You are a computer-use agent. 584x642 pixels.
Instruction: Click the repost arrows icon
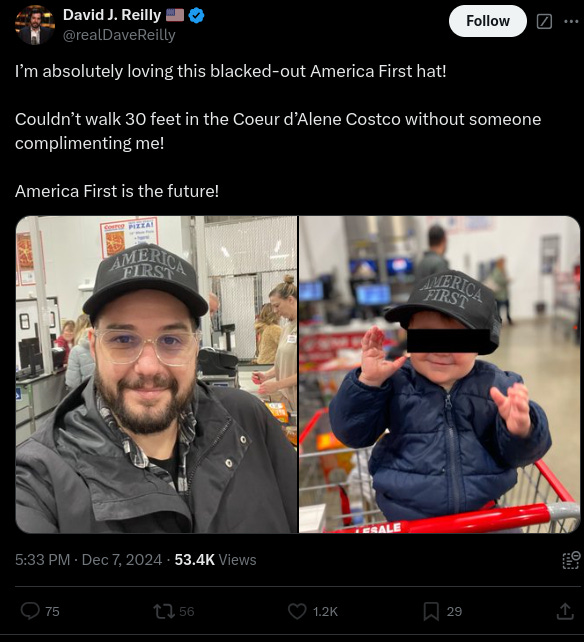164,611
